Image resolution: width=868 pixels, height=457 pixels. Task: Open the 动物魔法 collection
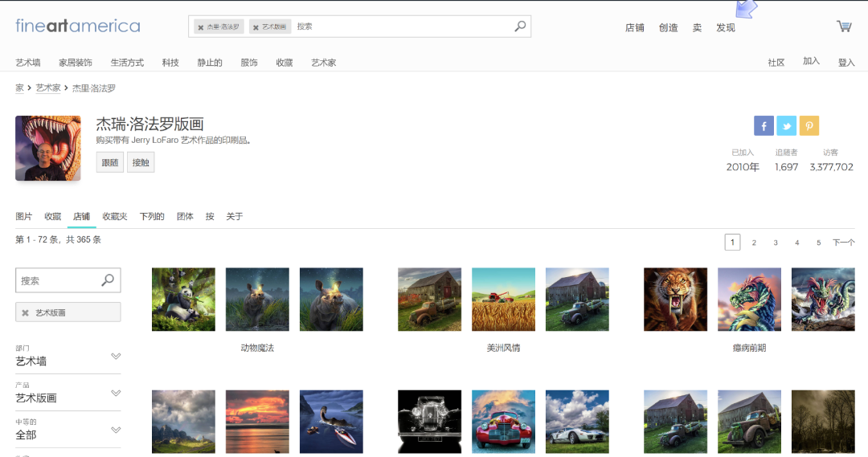click(x=257, y=348)
